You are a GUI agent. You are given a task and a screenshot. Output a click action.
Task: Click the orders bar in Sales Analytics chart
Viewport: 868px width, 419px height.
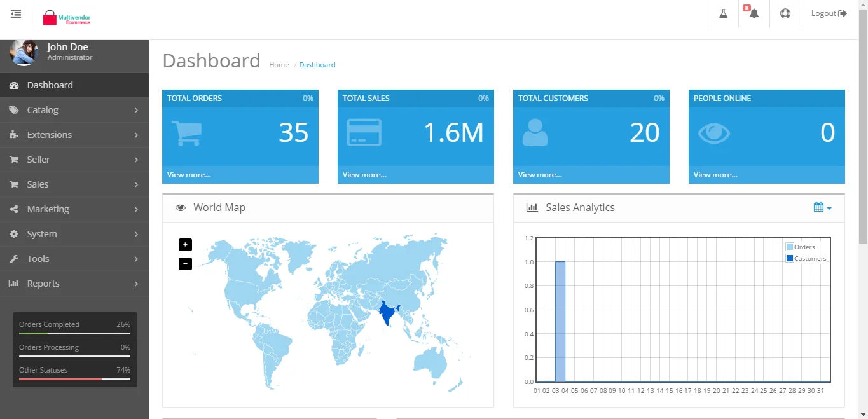click(x=560, y=322)
